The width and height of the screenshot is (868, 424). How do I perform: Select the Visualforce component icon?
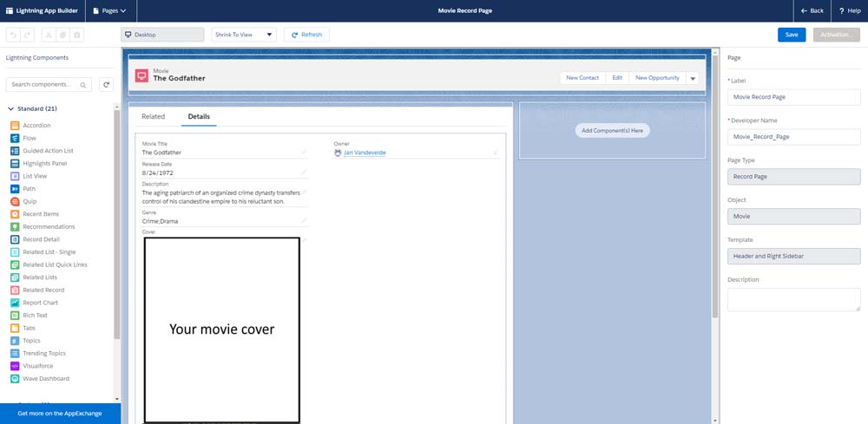point(16,366)
